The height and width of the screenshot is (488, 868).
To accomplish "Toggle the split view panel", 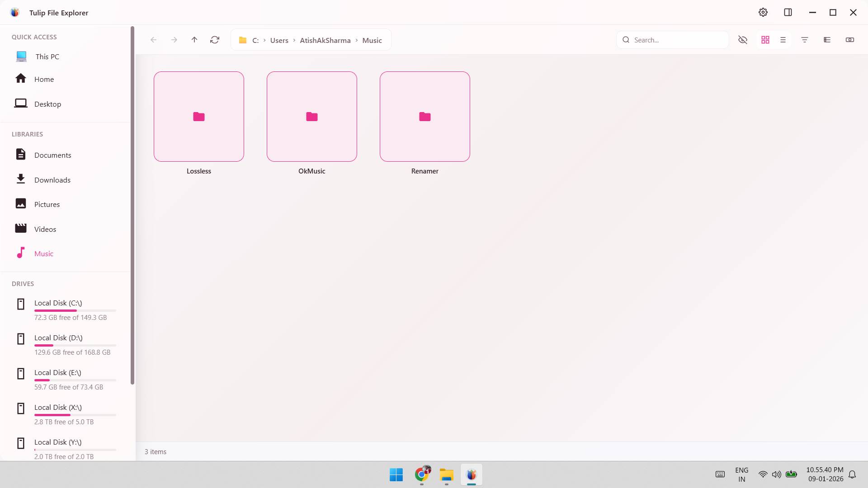I will coord(788,12).
